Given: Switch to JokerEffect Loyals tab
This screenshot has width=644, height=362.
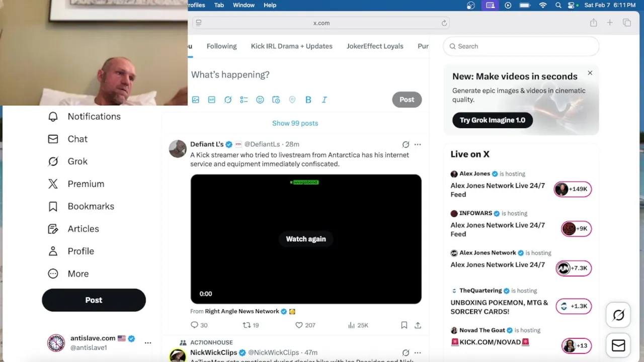Looking at the screenshot, I should click(x=375, y=46).
